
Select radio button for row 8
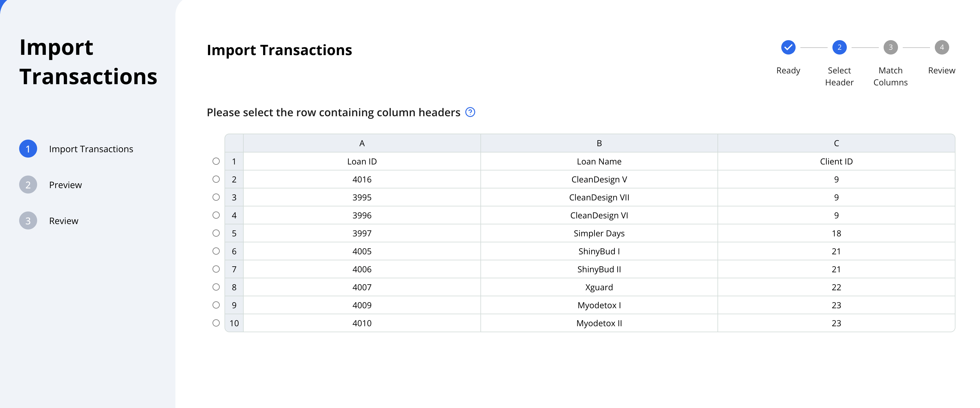216,287
